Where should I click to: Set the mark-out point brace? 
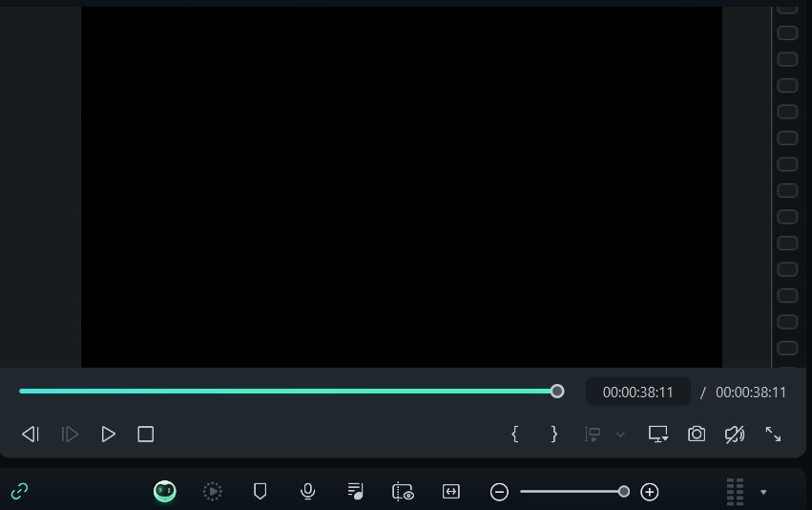(553, 435)
